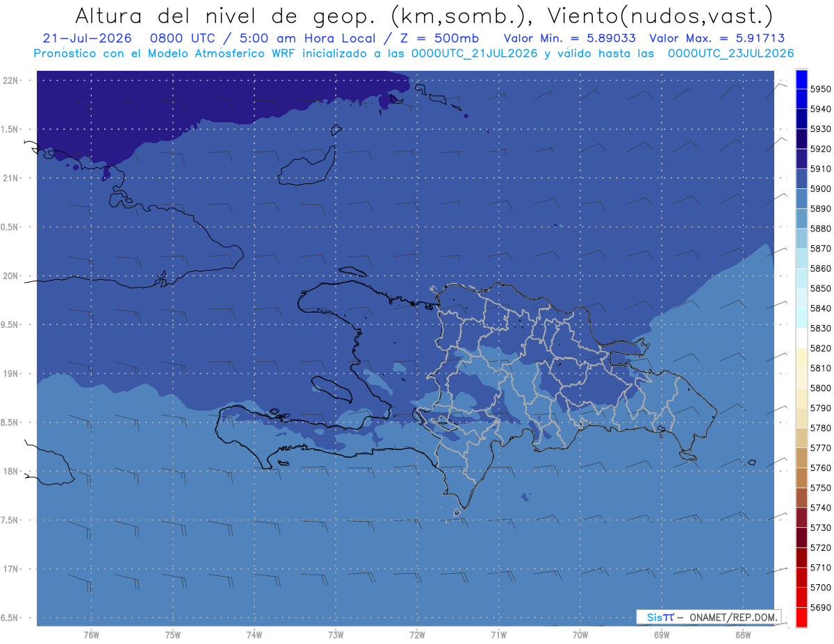Click the 5940 legend value
This screenshot has width=834, height=644.
coord(820,109)
